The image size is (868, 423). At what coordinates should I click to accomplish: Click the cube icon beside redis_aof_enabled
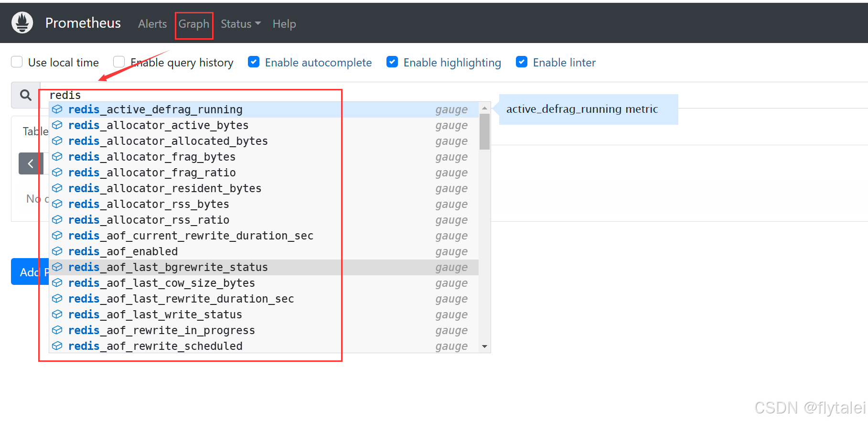pyautogui.click(x=57, y=251)
